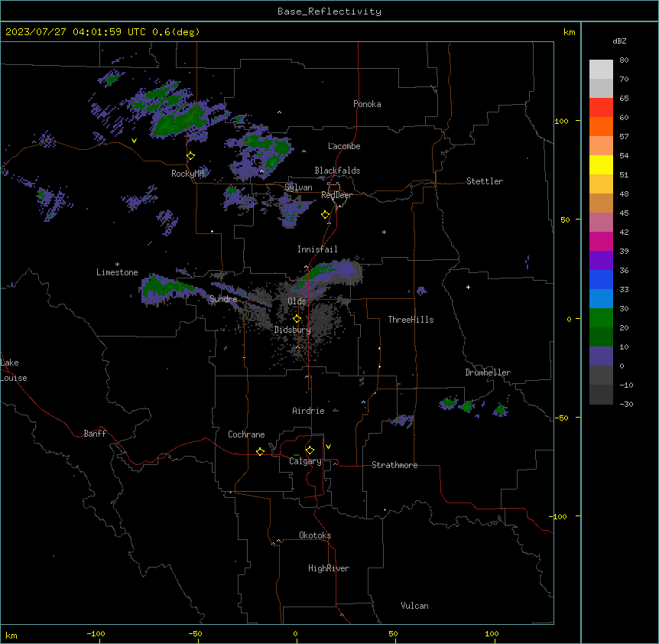This screenshot has height=644, width=659.
Task: Click the Airdrie city label
Action: (x=309, y=411)
